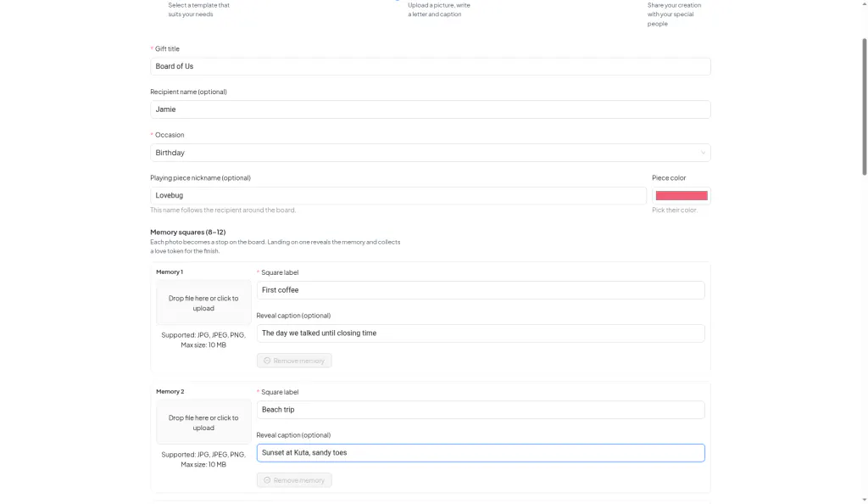Click the Memory 2 photo upload drop zone
868x504 pixels.
[x=203, y=423]
